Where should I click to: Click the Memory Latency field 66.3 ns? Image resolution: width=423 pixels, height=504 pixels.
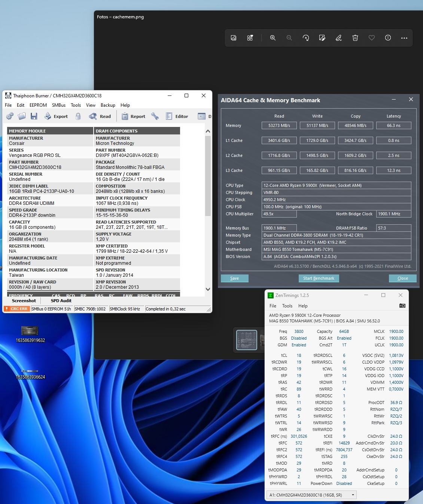394,125
